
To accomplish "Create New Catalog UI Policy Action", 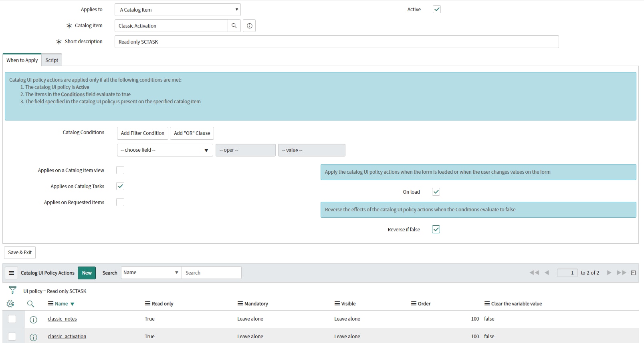I will click(87, 273).
